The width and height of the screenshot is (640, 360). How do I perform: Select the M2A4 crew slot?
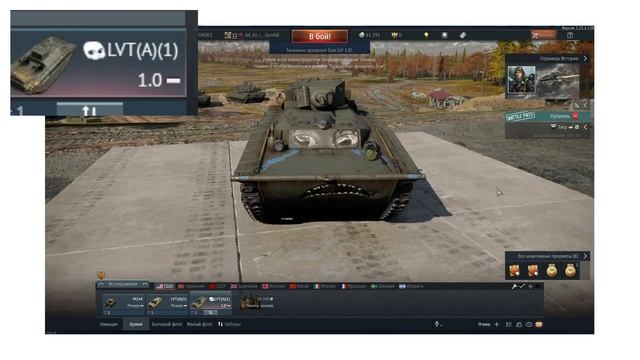(x=124, y=304)
